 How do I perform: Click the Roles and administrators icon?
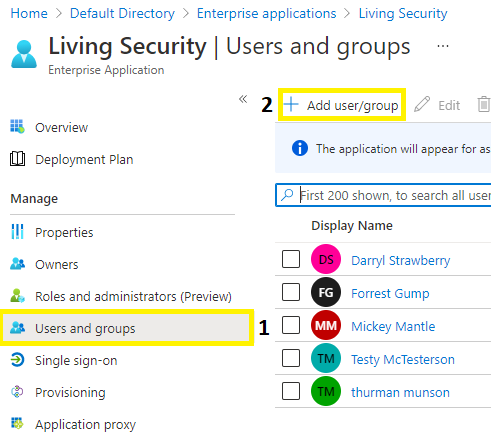pyautogui.click(x=17, y=295)
